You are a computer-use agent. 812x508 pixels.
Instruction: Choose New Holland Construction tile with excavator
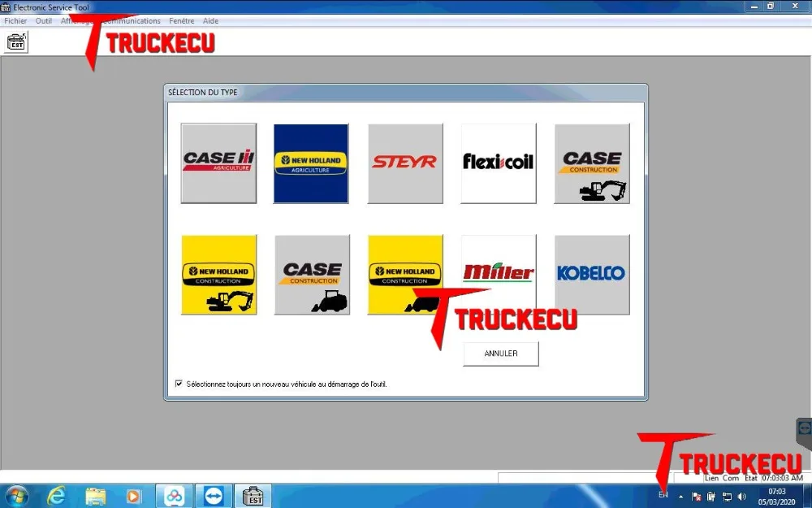click(218, 275)
